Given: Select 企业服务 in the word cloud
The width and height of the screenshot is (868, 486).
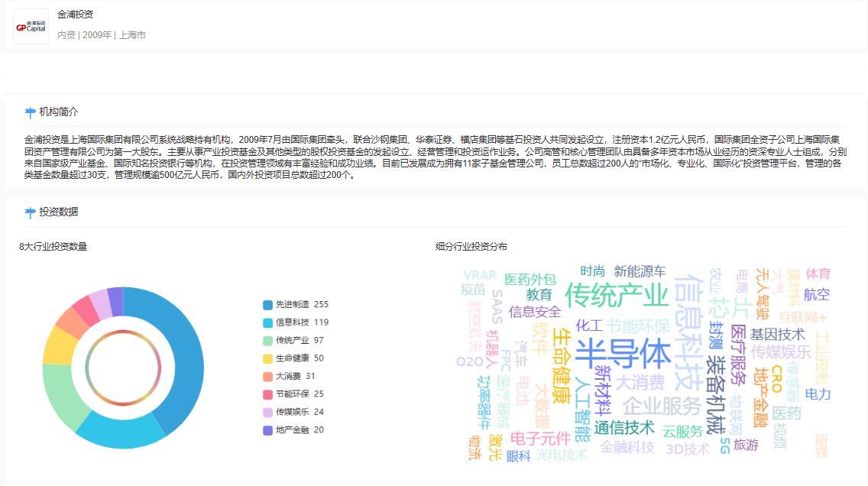Looking at the screenshot, I should [661, 405].
